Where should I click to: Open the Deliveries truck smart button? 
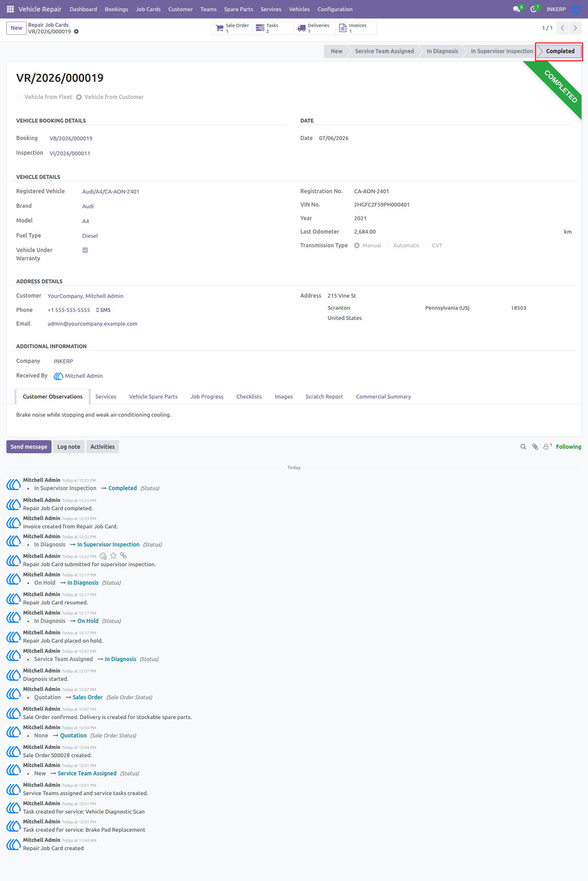coord(314,28)
